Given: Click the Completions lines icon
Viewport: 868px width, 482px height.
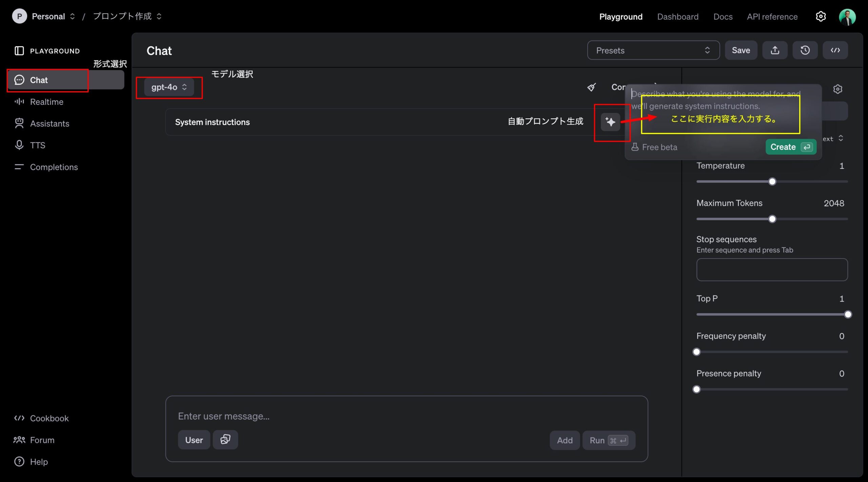Looking at the screenshot, I should click(x=19, y=167).
